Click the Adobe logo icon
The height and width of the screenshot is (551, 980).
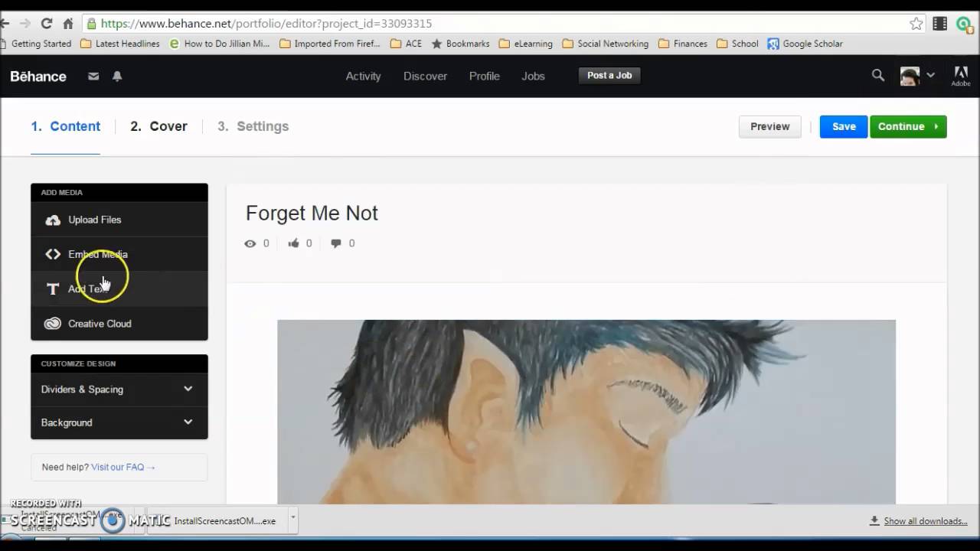pyautogui.click(x=960, y=76)
